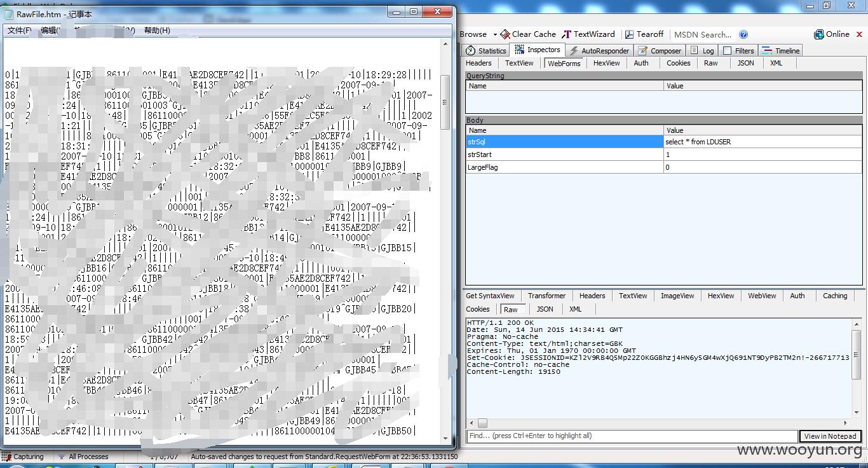This screenshot has width=868, height=468.
Task: Select the strStart body row
Action: [x=664, y=155]
